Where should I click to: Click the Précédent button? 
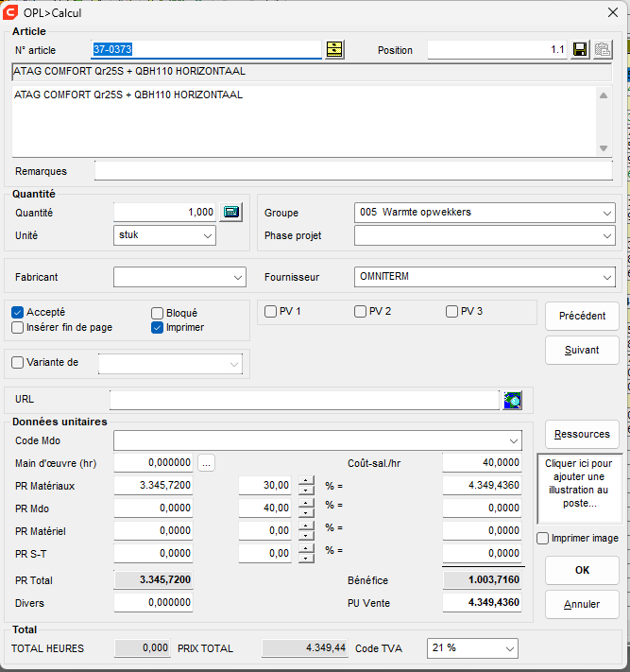click(x=582, y=317)
